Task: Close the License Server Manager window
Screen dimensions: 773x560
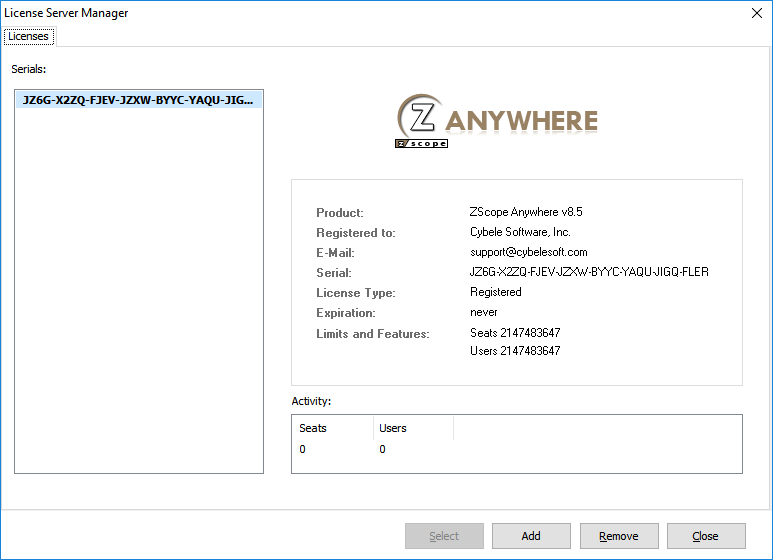Action: [x=757, y=13]
